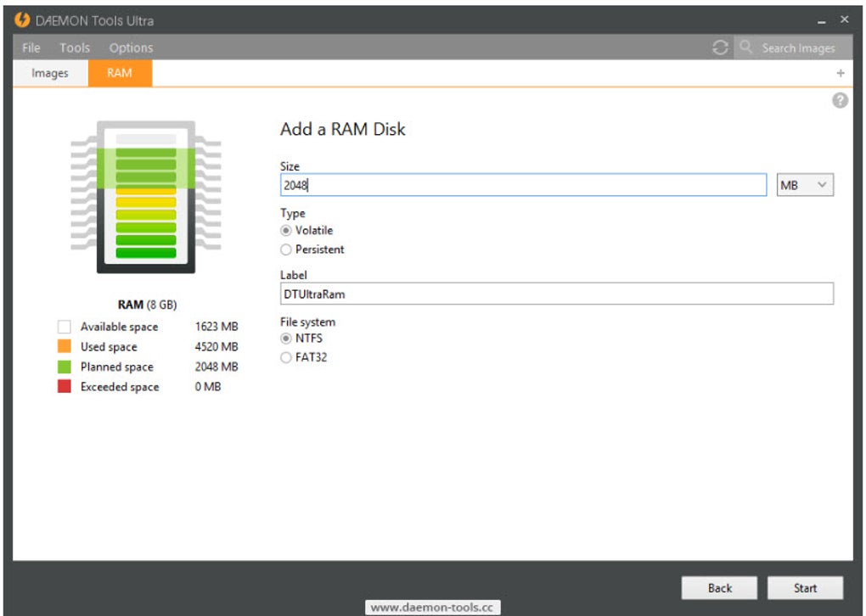The height and width of the screenshot is (616, 866).
Task: Click the Available space legend label
Action: pos(120,327)
